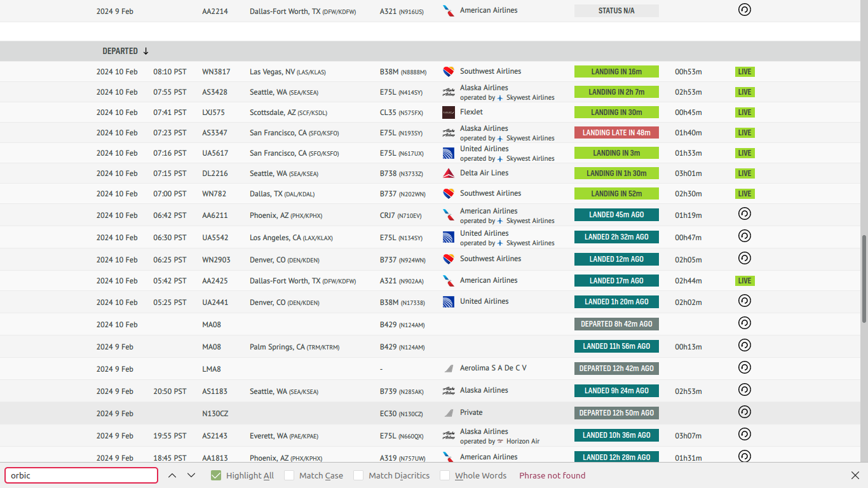Click playback icon in AA2214 row
Viewport: 868px width, 488px height.
tap(745, 10)
